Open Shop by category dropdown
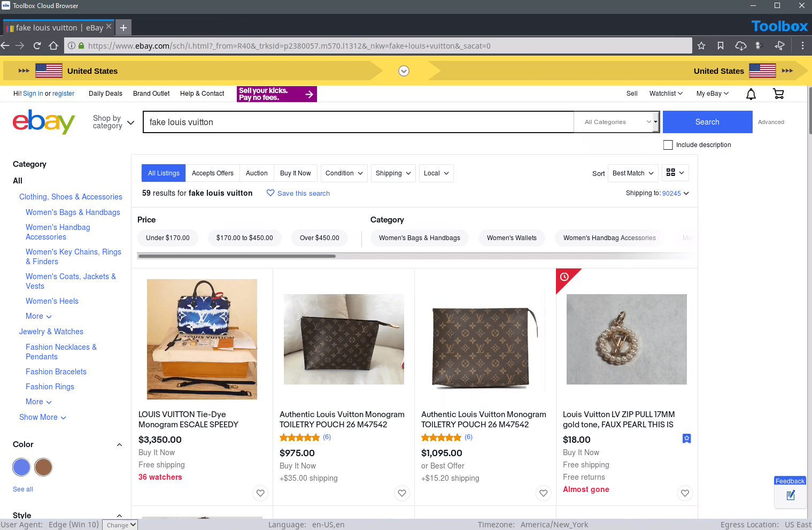The image size is (812, 530). pyautogui.click(x=113, y=122)
